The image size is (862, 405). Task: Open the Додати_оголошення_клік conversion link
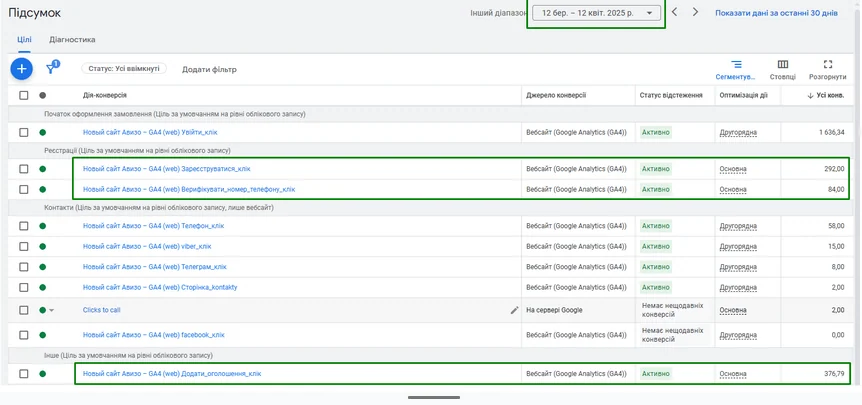(x=172, y=374)
